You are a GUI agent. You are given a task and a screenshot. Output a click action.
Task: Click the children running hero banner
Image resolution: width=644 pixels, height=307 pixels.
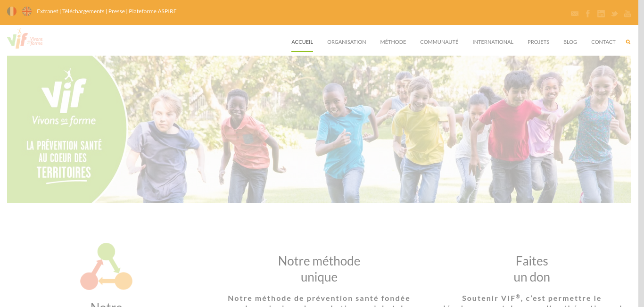pos(319,129)
